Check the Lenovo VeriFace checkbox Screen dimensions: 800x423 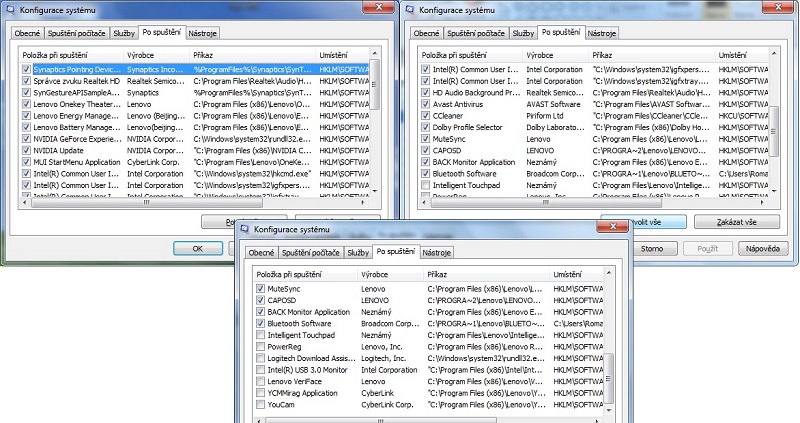coord(260,381)
